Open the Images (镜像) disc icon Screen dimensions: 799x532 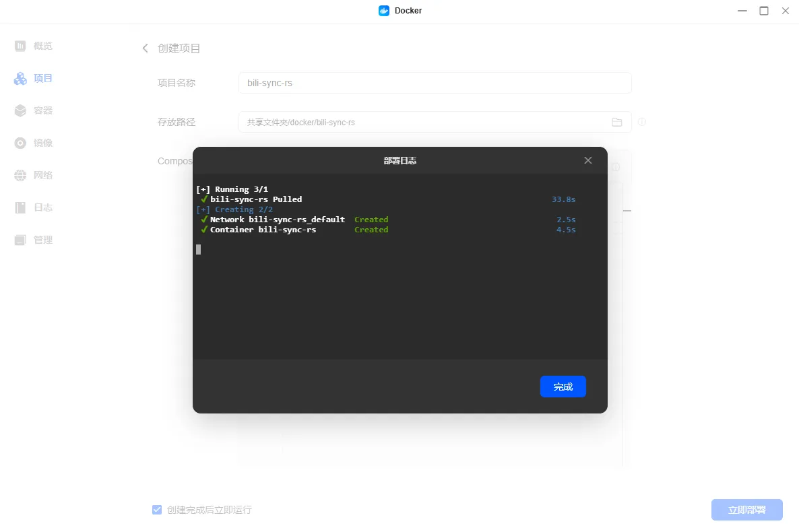tap(20, 143)
